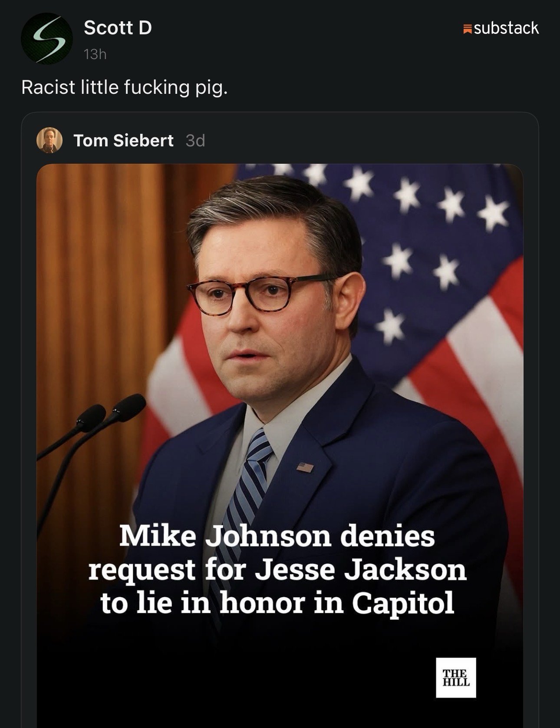Open Scott D's profile name link
Image resolution: width=560 pixels, height=728 pixels.
coord(118,28)
